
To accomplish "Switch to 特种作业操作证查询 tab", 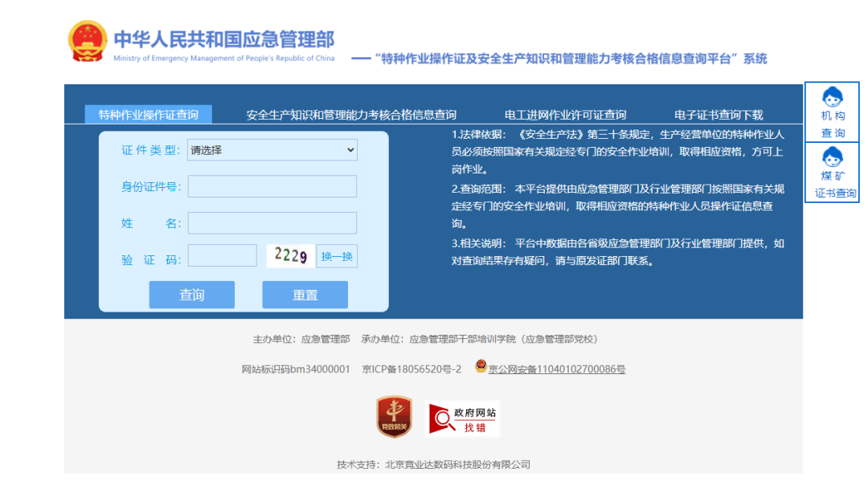I will tap(149, 115).
